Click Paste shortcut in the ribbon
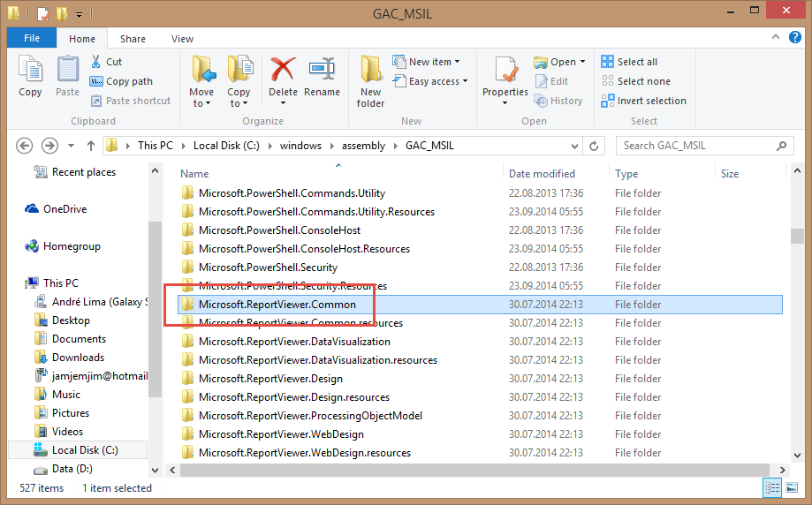 coord(130,101)
